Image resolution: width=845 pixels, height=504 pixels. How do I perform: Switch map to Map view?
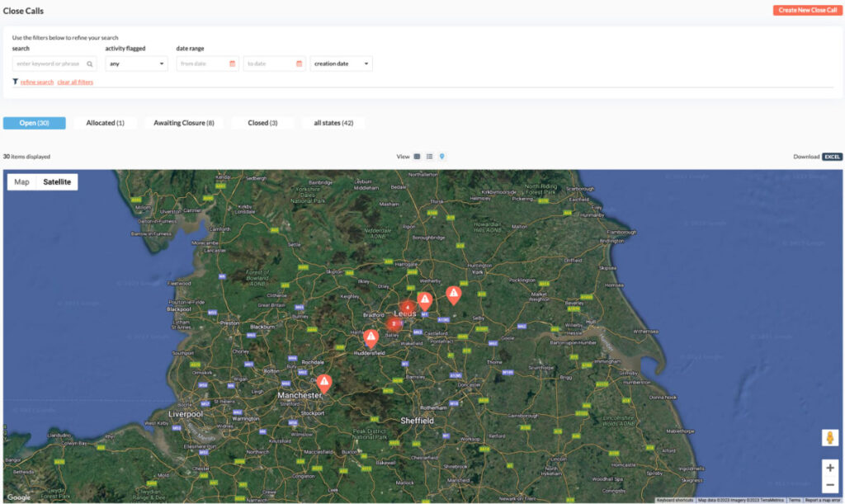[x=22, y=181]
